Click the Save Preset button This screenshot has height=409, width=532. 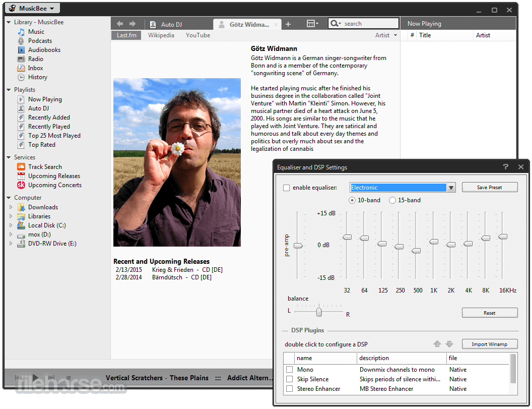[490, 187]
